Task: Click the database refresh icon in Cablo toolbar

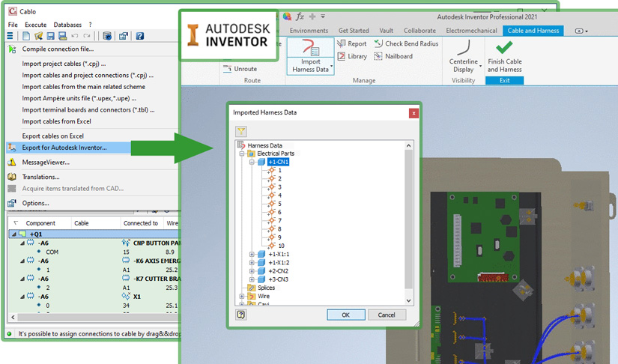Action: tap(107, 36)
